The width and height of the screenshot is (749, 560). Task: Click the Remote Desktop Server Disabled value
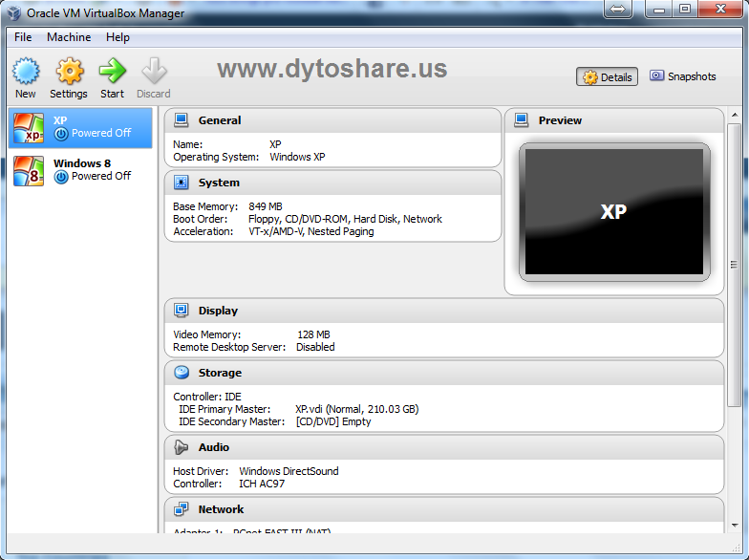315,347
